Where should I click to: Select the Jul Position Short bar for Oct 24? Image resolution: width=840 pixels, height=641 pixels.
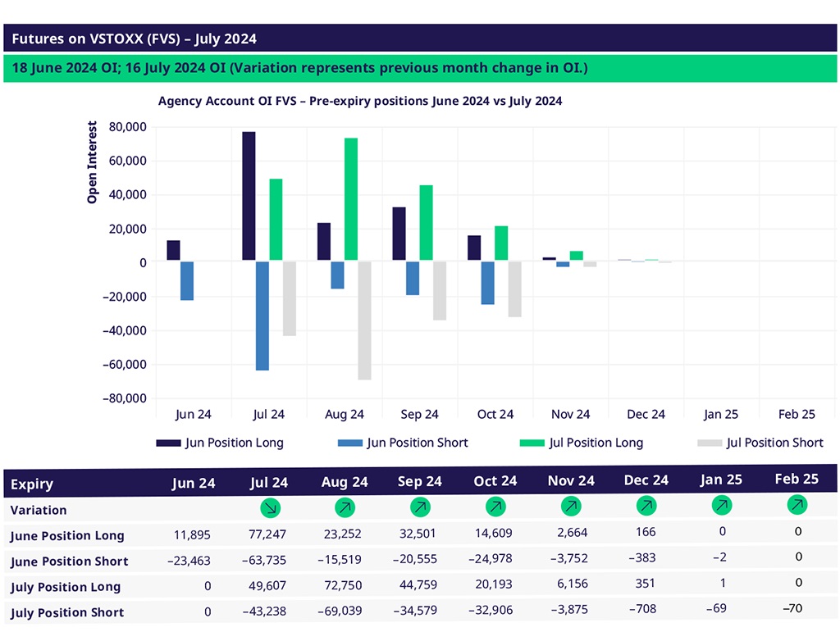(515, 289)
